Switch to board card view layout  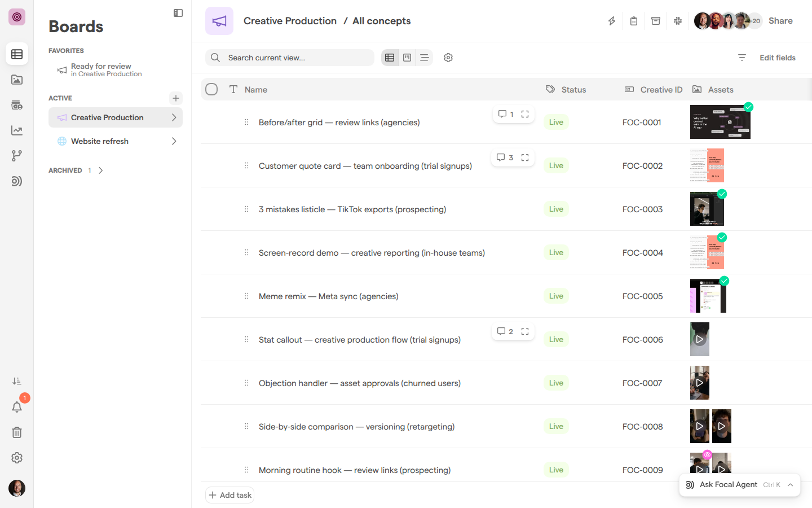click(407, 58)
